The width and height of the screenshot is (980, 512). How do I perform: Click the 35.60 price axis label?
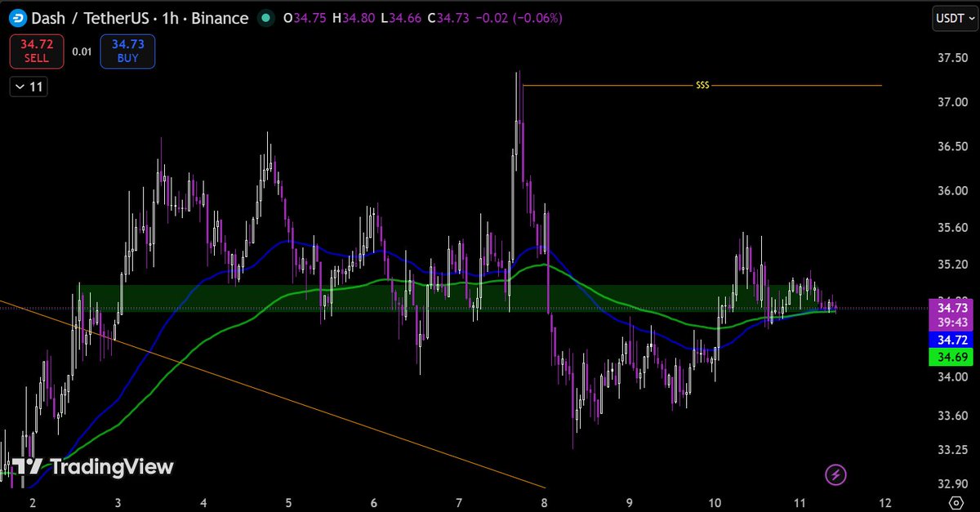click(x=951, y=229)
